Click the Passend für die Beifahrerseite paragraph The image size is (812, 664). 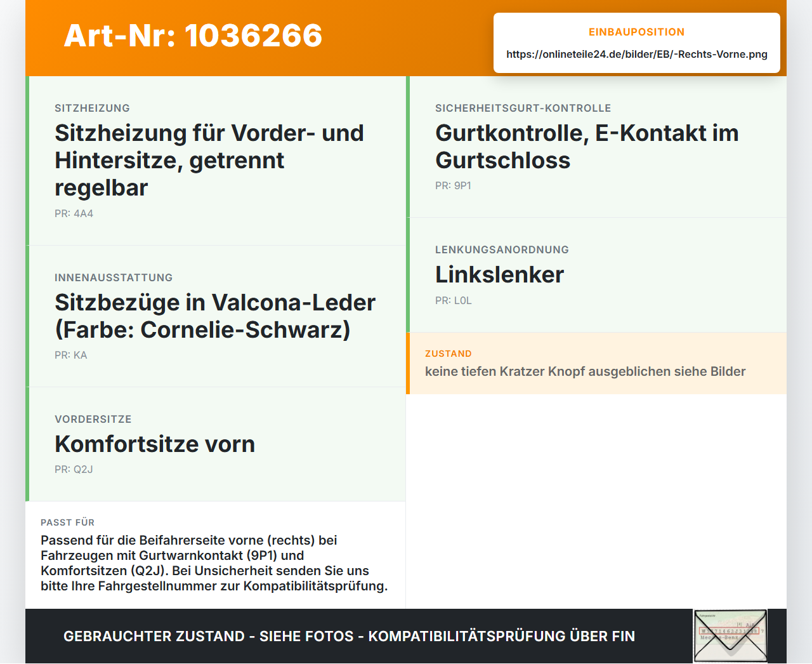214,563
